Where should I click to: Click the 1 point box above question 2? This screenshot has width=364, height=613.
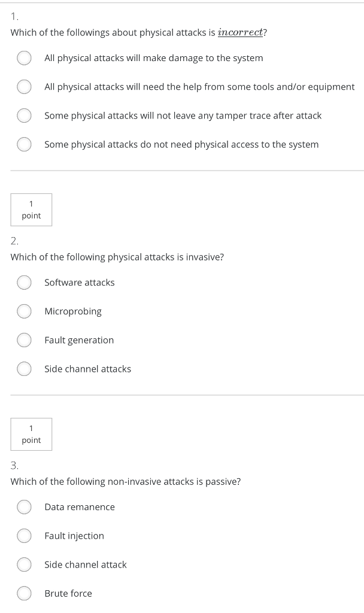(31, 210)
